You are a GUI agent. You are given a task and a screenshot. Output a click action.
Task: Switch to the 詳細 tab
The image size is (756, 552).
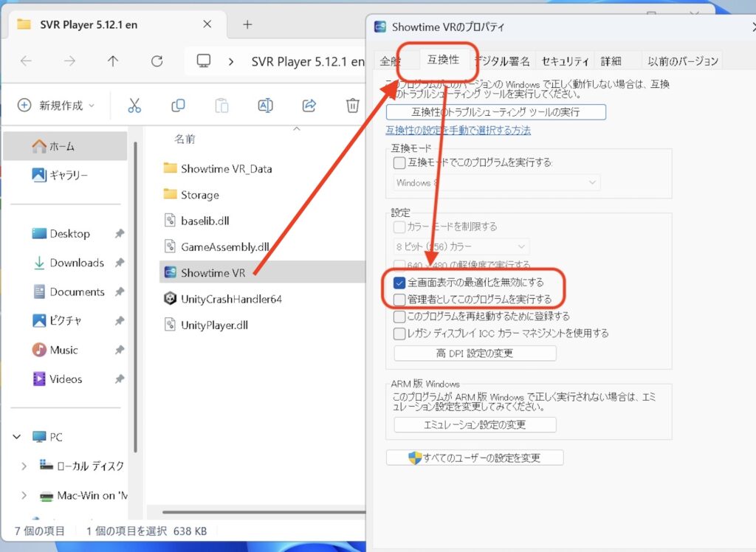(x=611, y=61)
